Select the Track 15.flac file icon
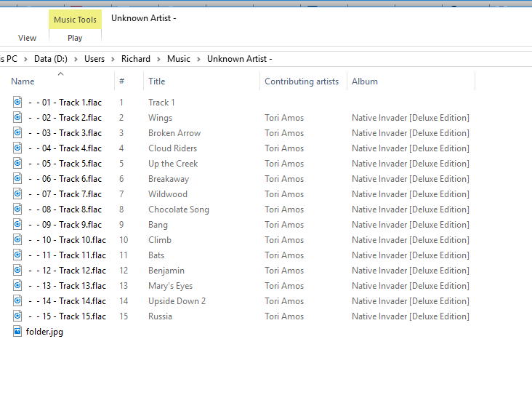 tap(18, 316)
